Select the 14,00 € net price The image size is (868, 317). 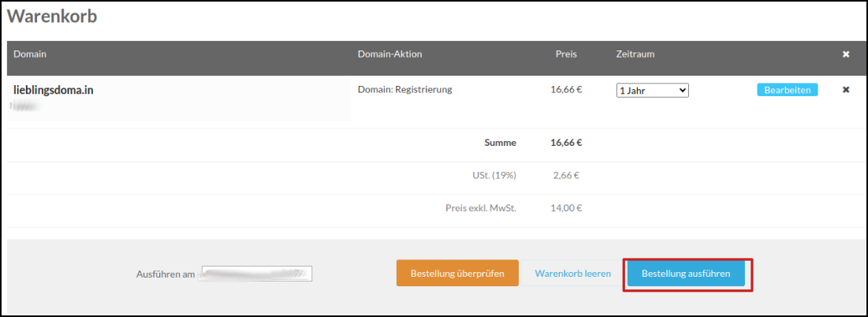coord(566,209)
